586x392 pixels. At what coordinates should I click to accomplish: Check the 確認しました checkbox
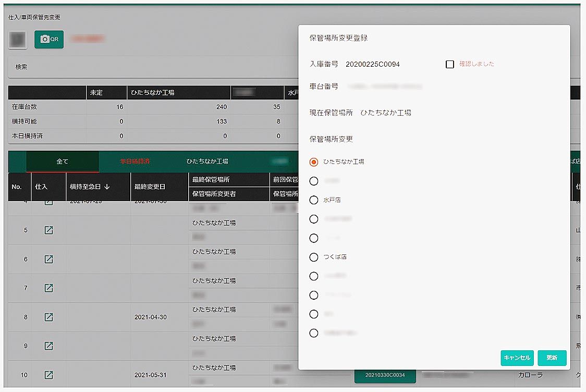point(450,64)
